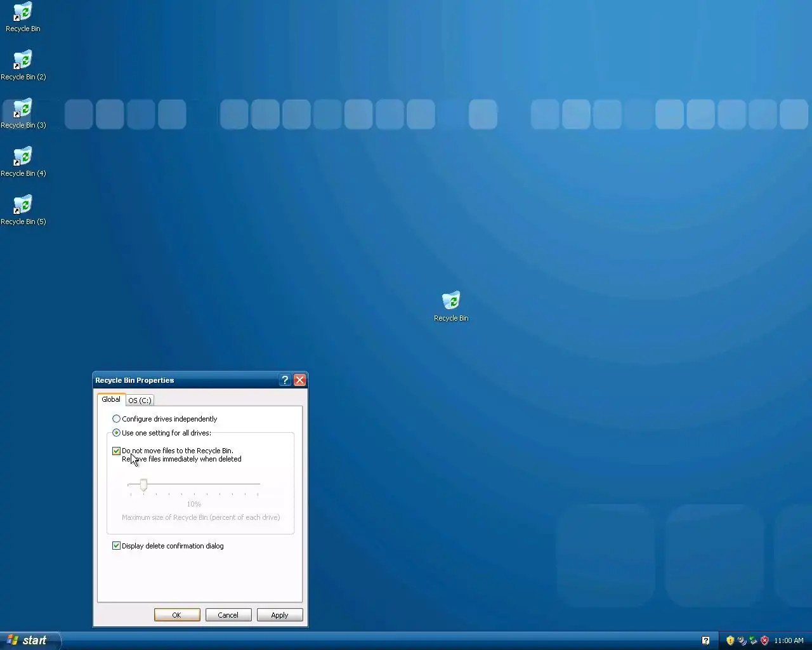The height and width of the screenshot is (650, 812).
Task: Select Configure drives independently option
Action: pyautogui.click(x=165, y=419)
